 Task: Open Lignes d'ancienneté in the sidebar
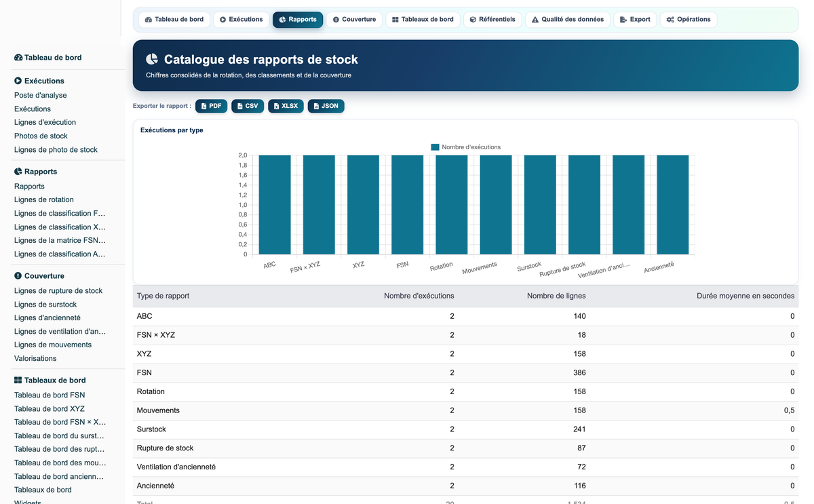[47, 318]
